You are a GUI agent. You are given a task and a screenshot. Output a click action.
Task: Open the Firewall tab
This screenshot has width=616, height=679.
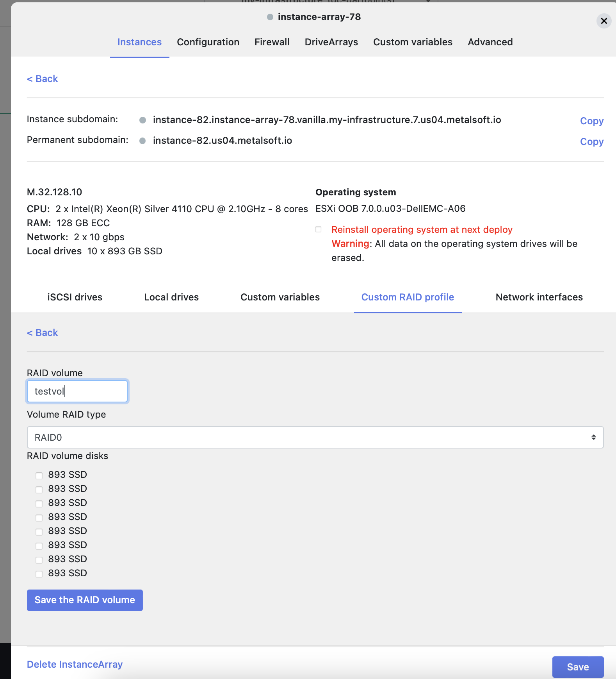[272, 42]
